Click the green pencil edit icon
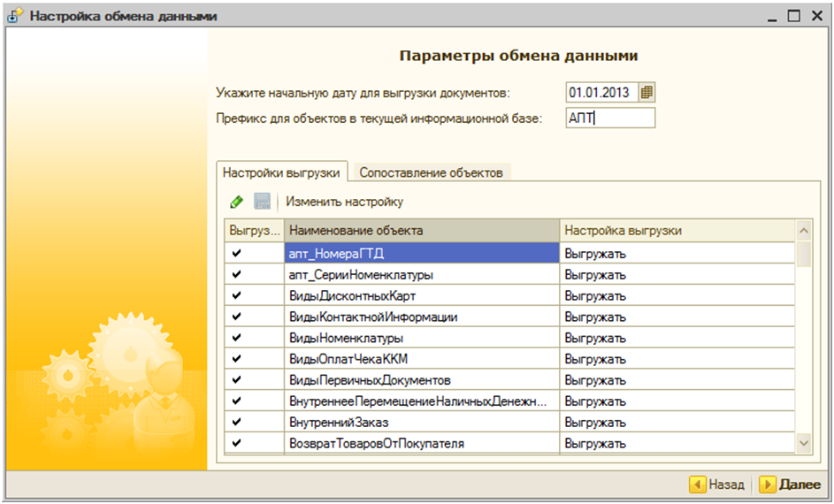 pyautogui.click(x=236, y=202)
